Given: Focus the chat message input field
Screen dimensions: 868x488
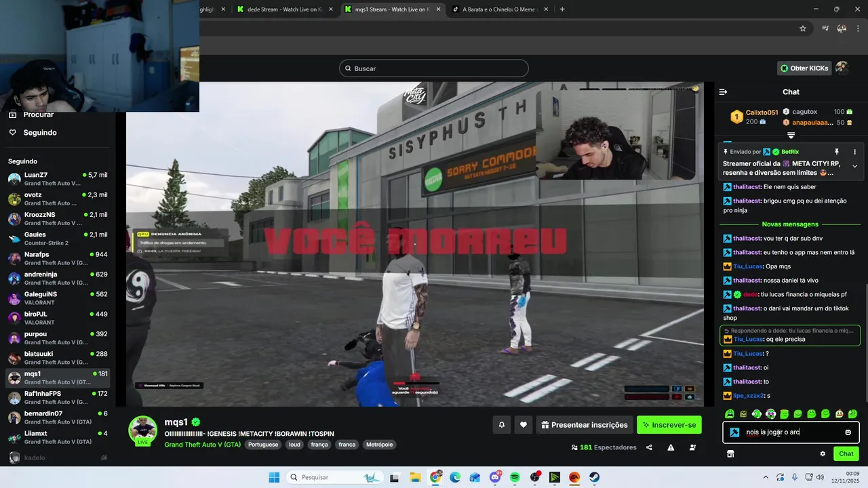Looking at the screenshot, I should click(791, 432).
